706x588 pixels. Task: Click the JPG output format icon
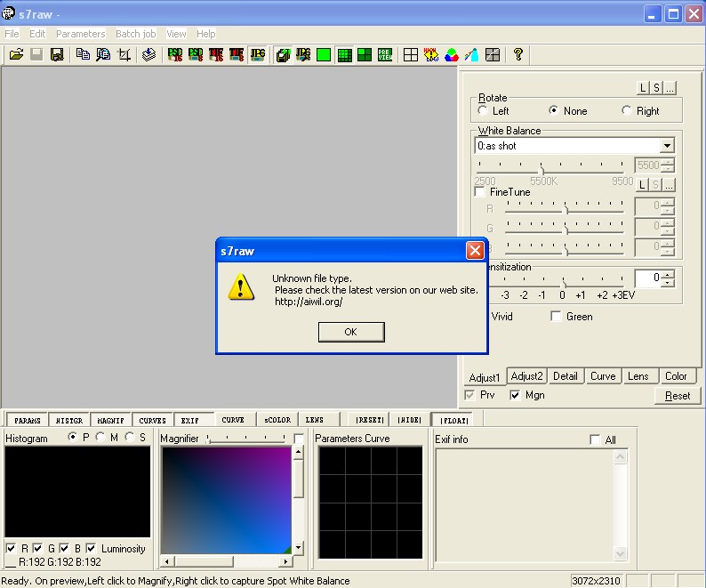coord(258,55)
